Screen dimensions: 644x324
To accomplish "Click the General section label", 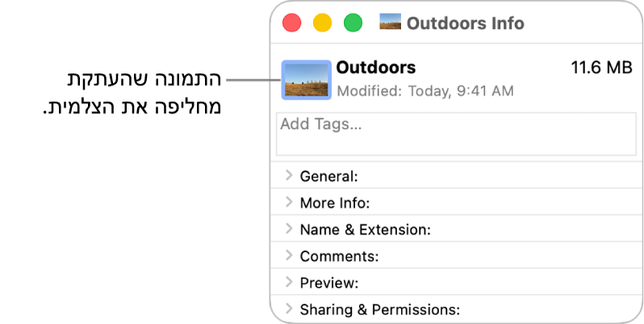I will 328,177.
